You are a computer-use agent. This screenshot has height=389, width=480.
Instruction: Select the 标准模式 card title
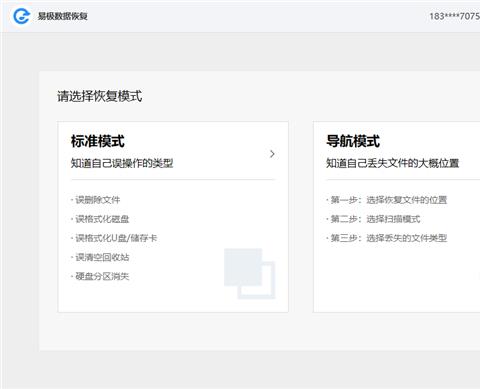[x=98, y=141]
